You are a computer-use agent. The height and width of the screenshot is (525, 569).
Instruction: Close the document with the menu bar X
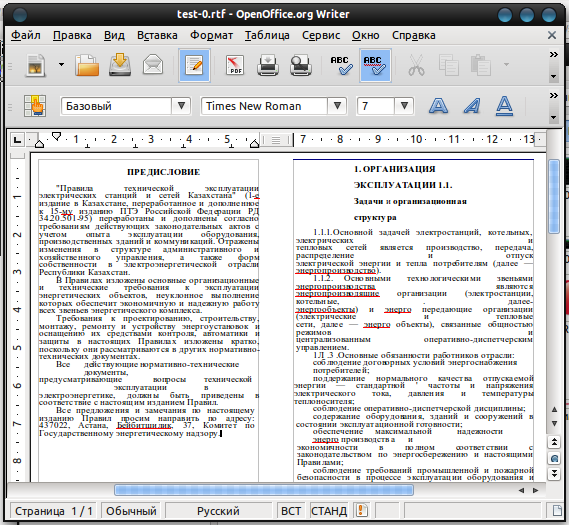point(552,35)
